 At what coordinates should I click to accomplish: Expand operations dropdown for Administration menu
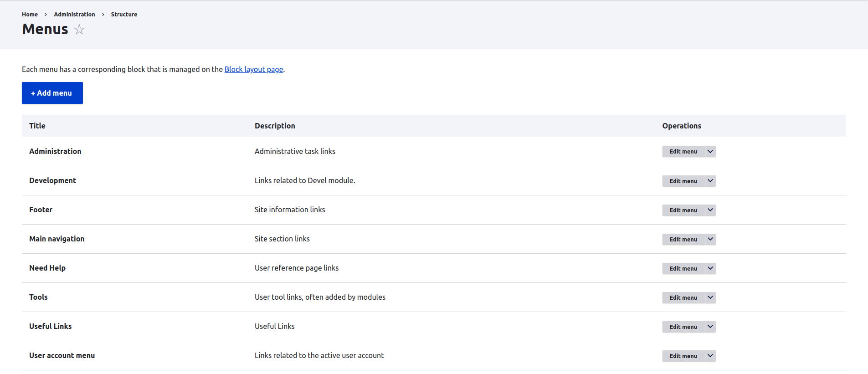(x=710, y=152)
